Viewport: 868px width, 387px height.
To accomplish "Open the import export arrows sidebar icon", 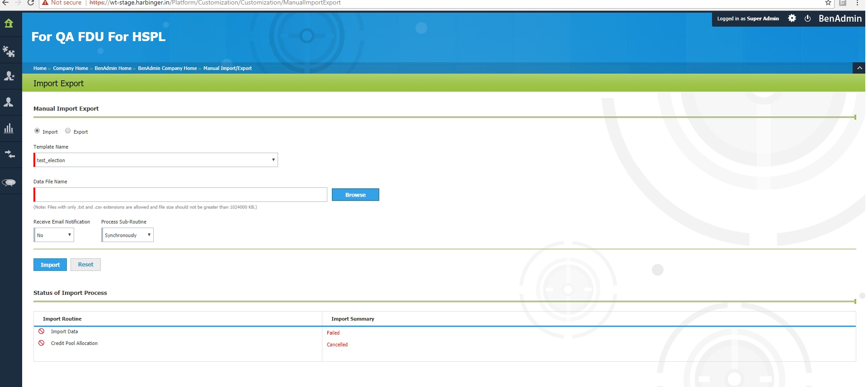I will (x=9, y=154).
